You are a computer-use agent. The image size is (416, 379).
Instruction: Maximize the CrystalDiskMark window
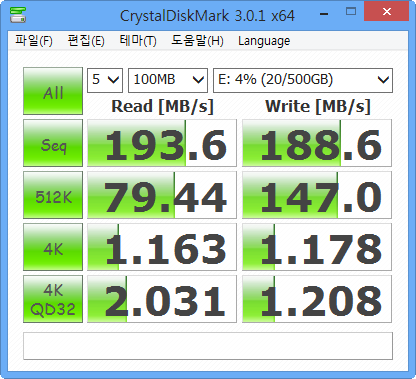351,12
